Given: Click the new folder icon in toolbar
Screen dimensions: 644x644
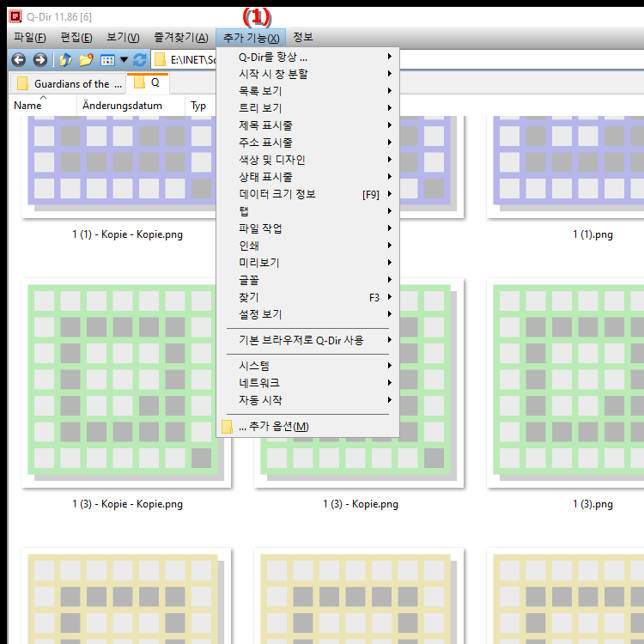Looking at the screenshot, I should coord(86,60).
